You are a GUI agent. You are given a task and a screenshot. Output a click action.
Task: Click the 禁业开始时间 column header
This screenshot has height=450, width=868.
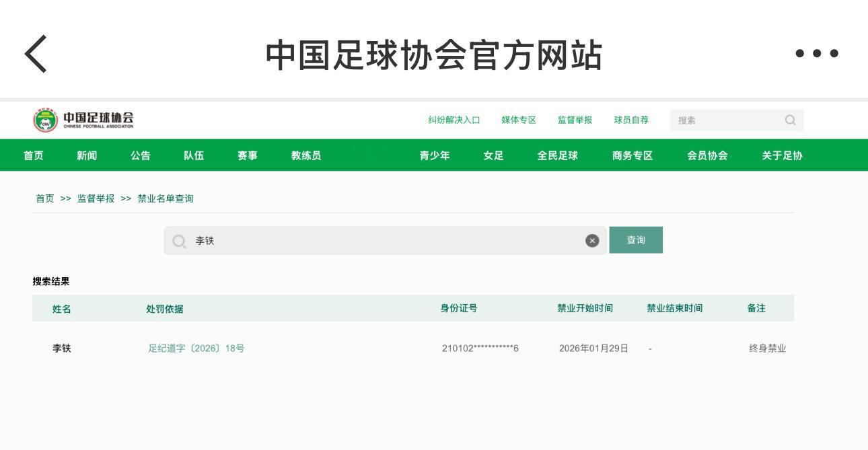tap(585, 308)
